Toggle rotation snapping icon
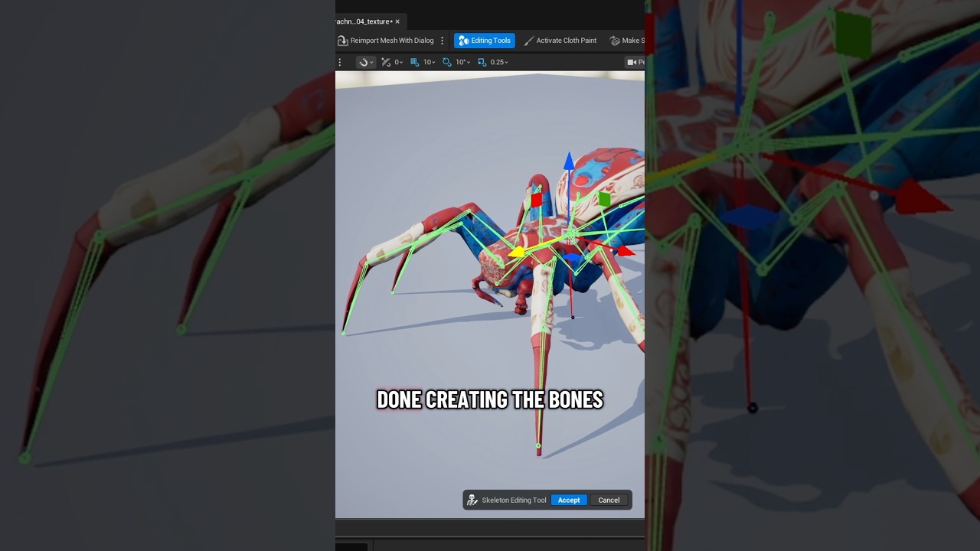The height and width of the screenshot is (551, 980). pos(447,62)
